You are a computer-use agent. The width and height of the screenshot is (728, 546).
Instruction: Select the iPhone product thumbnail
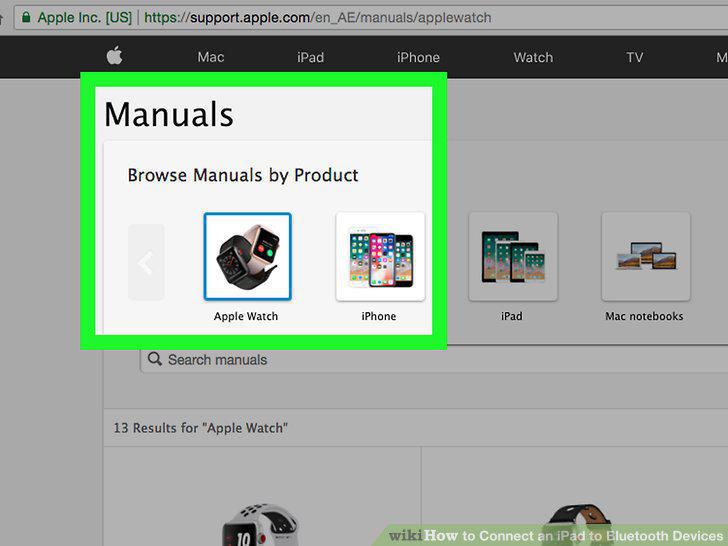point(380,256)
